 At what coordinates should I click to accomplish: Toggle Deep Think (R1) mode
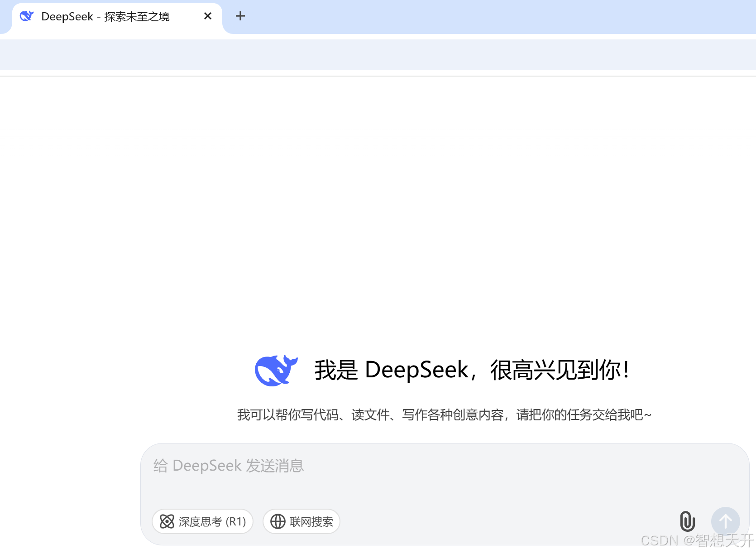pyautogui.click(x=202, y=521)
